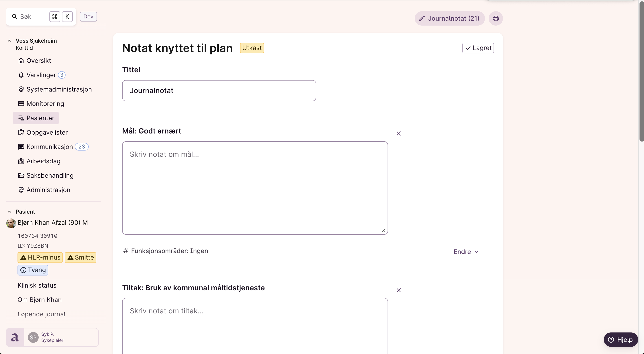The width and height of the screenshot is (644, 354).
Task: Collapse the Voss Sjukeheim section
Action: click(x=9, y=41)
